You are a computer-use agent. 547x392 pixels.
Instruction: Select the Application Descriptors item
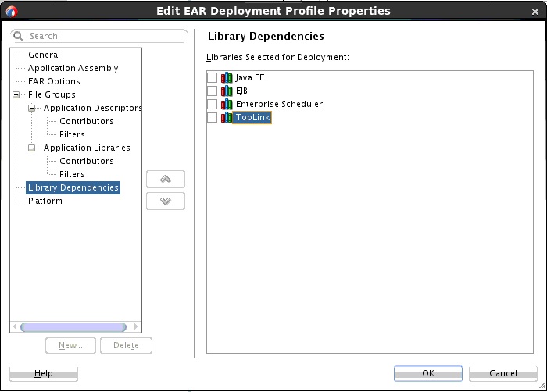tap(92, 108)
